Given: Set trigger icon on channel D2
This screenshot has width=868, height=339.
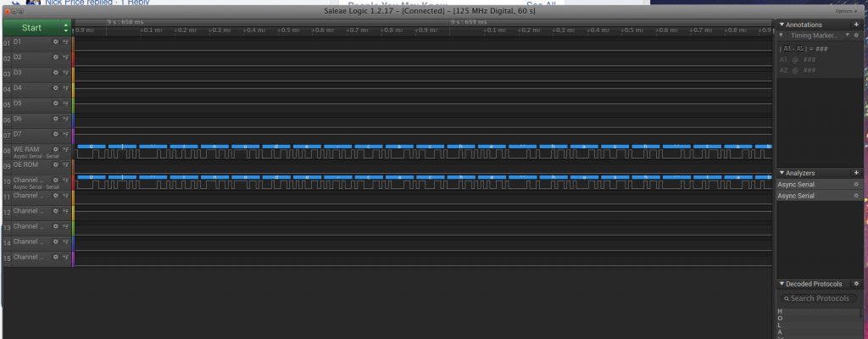Looking at the screenshot, I should pyautogui.click(x=65, y=57).
